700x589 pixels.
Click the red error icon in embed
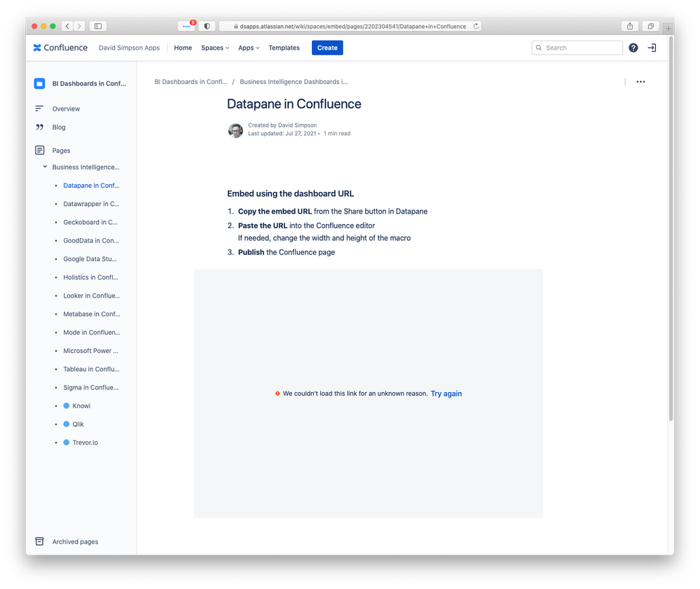277,394
